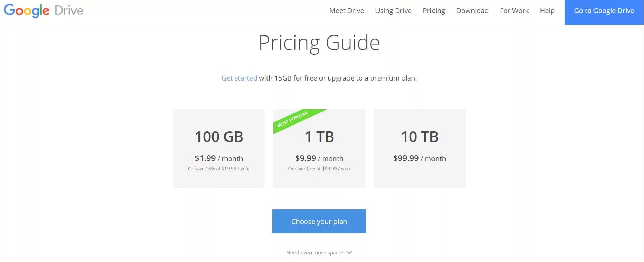Open the Meet Drive menu item
Viewport: 644px width, 262px height.
(x=346, y=11)
